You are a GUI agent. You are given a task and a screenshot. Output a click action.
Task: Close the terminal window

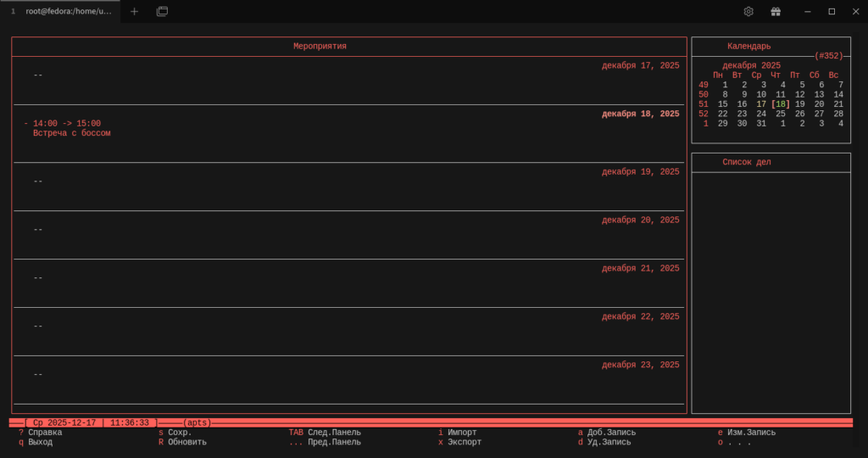(855, 11)
